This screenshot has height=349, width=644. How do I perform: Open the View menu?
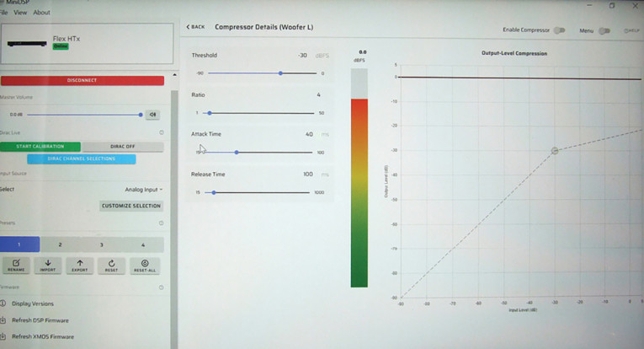[x=19, y=13]
